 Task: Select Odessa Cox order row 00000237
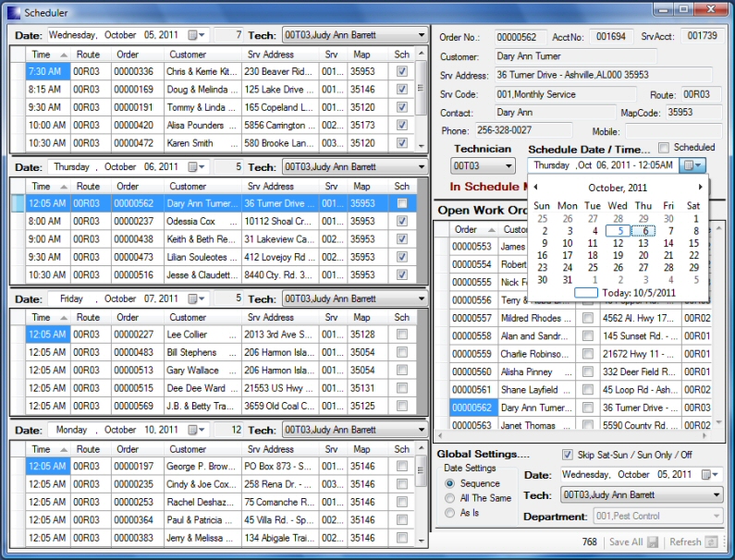132,222
